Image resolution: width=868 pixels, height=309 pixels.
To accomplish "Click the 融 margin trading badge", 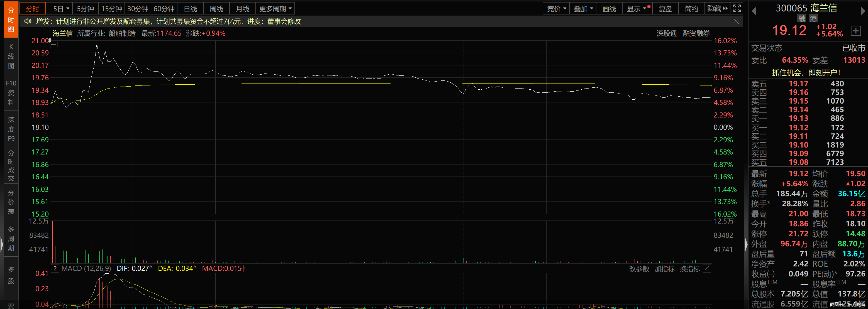I will click(802, 19).
